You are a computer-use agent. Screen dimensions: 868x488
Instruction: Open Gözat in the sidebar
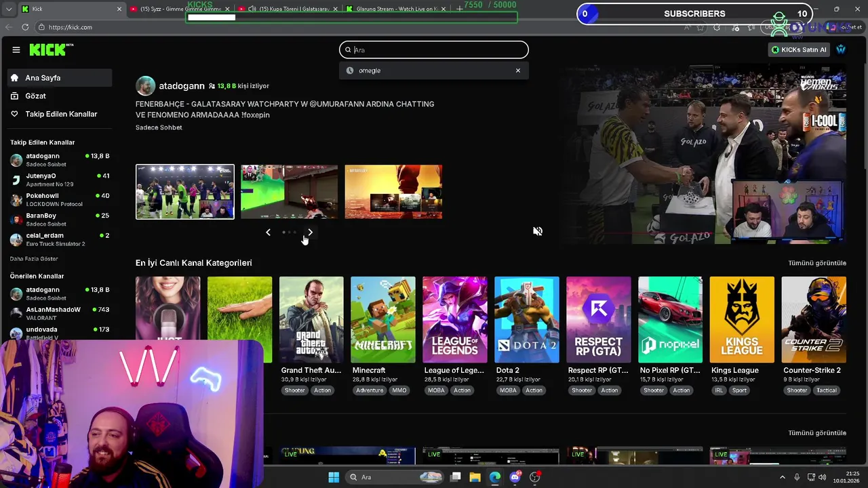[x=60, y=96]
